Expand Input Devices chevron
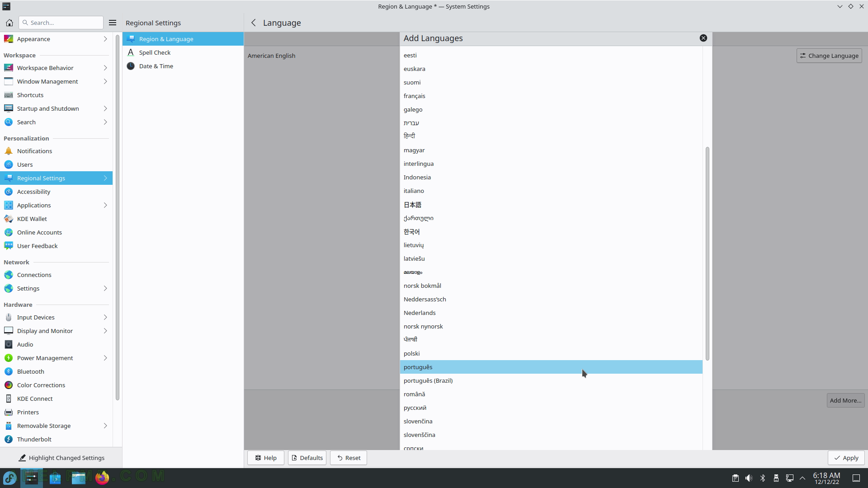 [105, 317]
